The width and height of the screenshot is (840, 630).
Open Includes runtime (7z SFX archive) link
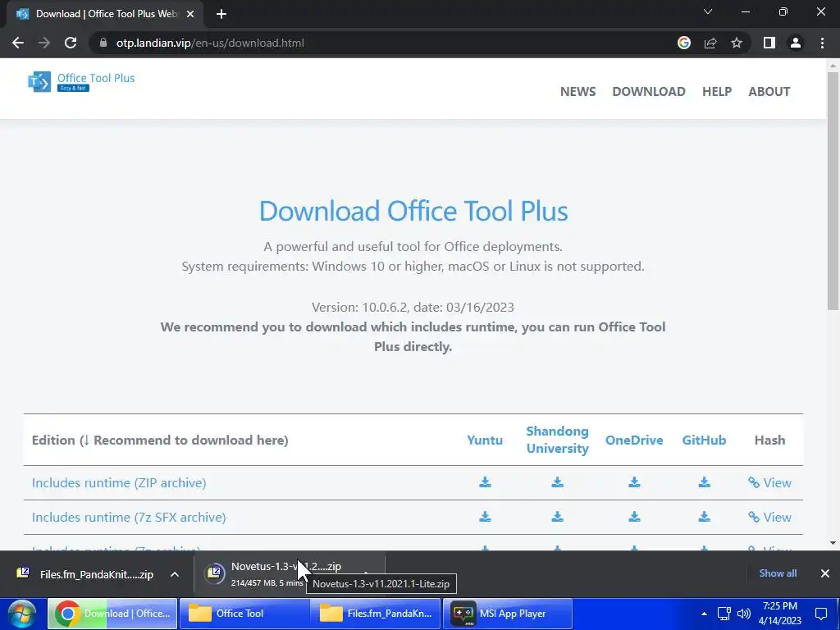[129, 517]
